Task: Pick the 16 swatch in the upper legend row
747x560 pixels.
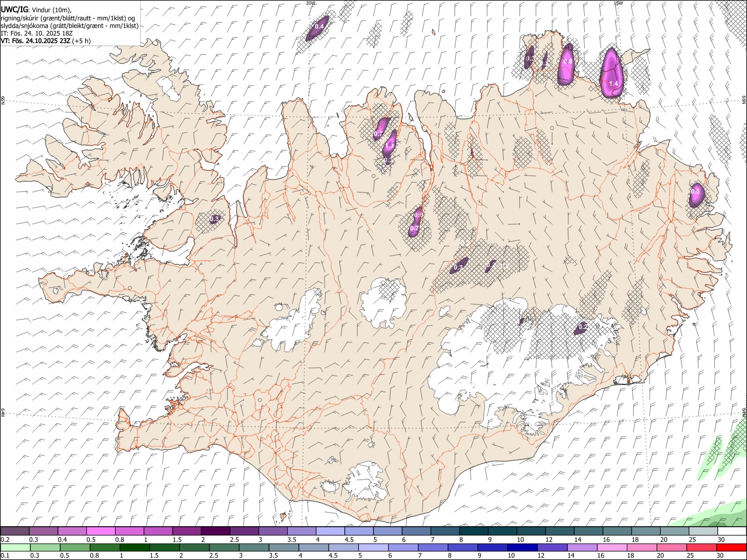Action: pos(617,531)
